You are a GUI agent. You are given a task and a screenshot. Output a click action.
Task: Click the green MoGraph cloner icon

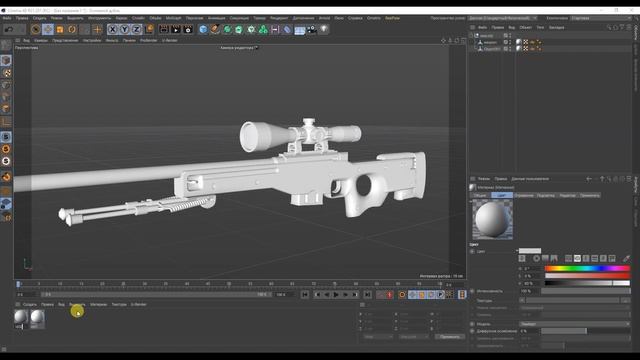(x=263, y=29)
